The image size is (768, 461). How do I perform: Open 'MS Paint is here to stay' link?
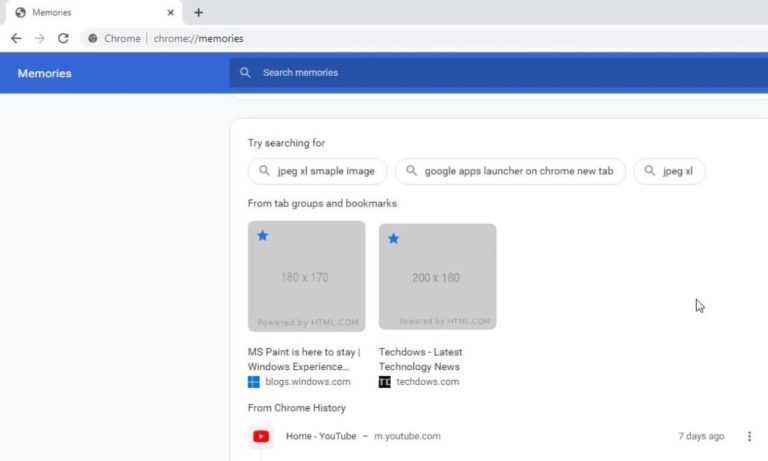click(x=304, y=359)
